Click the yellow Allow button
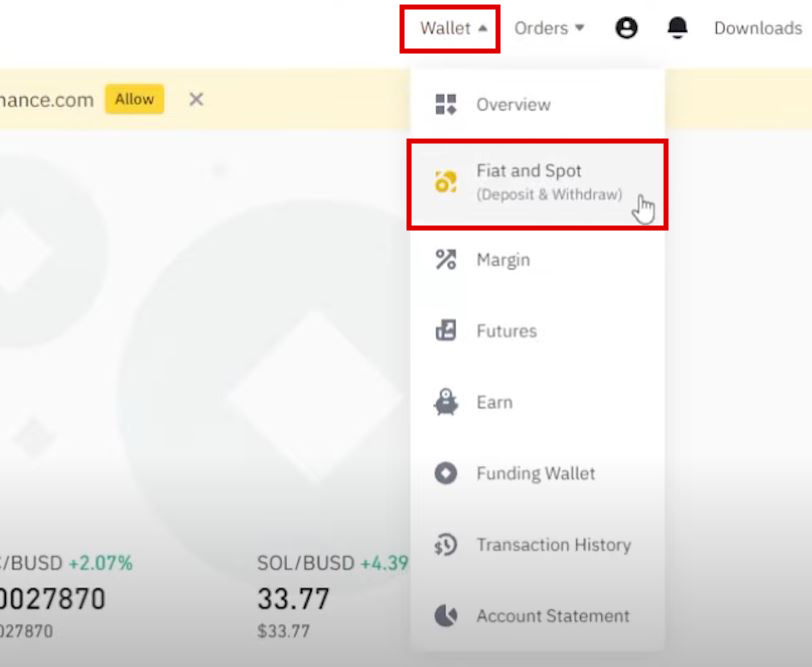This screenshot has width=812, height=667. 135,99
